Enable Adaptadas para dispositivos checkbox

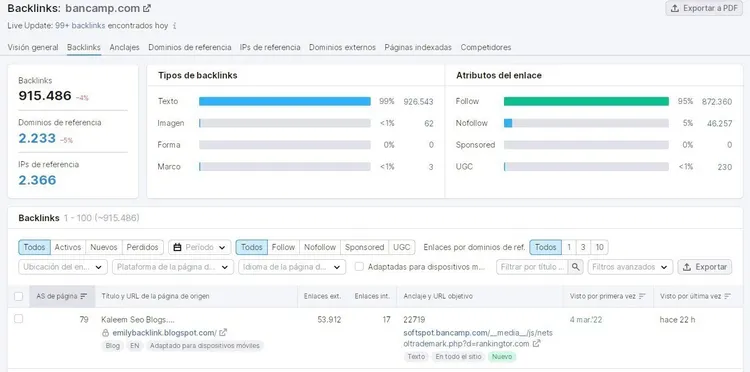coord(359,267)
